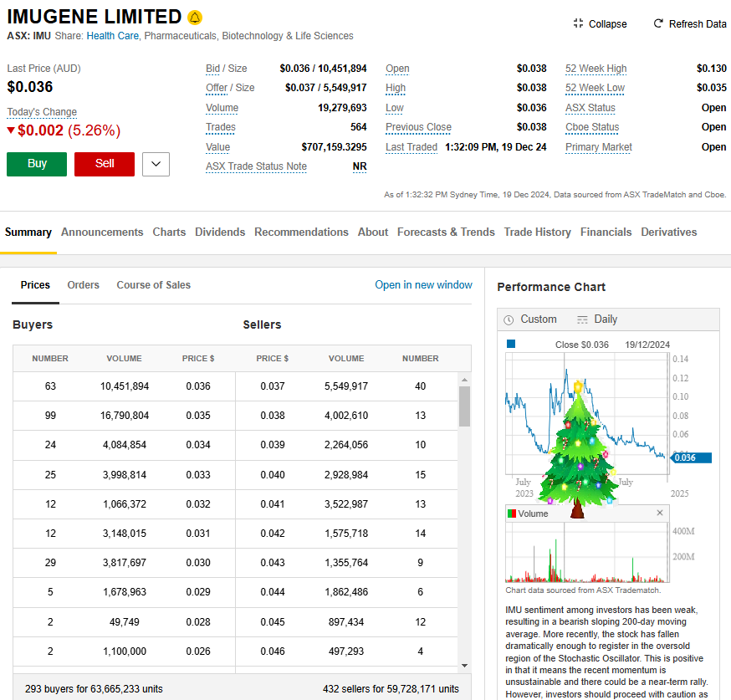Viewport: 731px width, 700px height.
Task: Click buyer volume 10,451,894 cell
Action: coord(125,386)
